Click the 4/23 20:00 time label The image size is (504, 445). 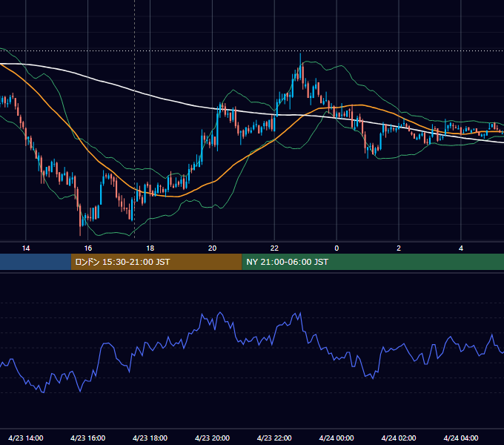point(212,438)
